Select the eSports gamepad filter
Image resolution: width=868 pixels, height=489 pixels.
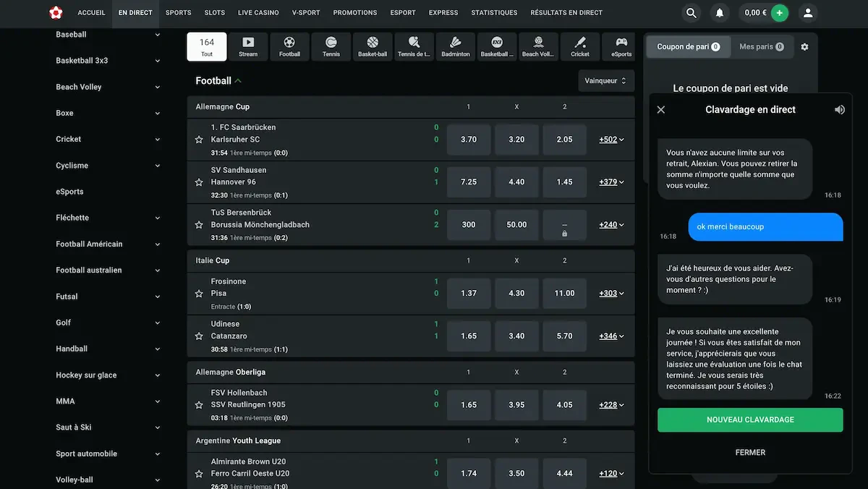[621, 46]
